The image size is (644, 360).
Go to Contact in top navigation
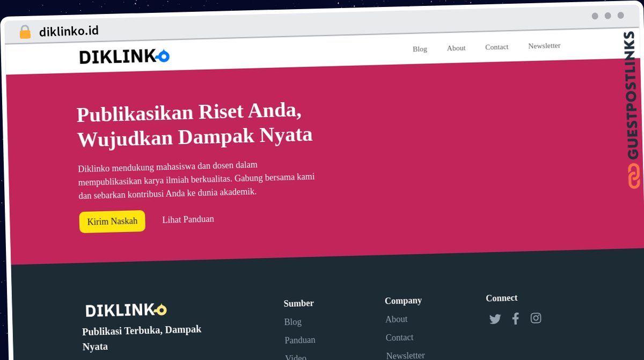pyautogui.click(x=496, y=47)
